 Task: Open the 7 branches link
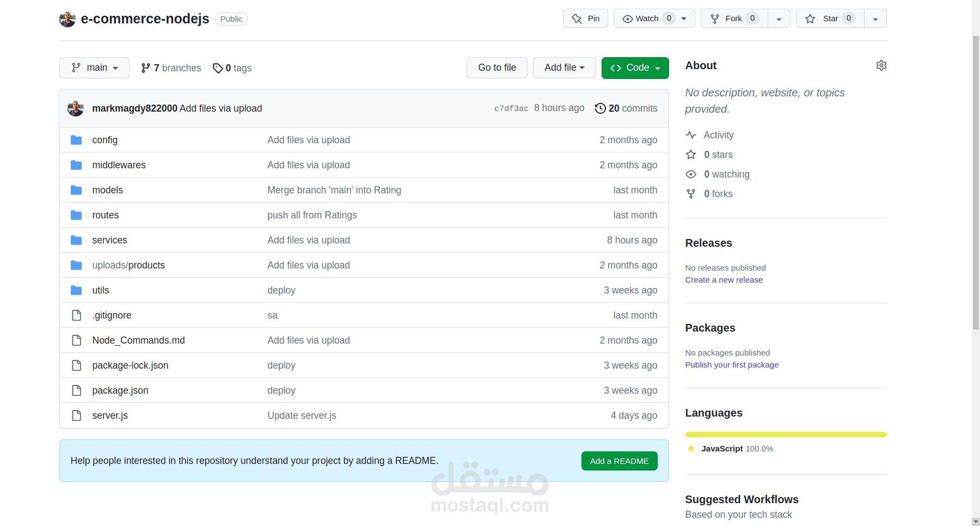pos(171,68)
